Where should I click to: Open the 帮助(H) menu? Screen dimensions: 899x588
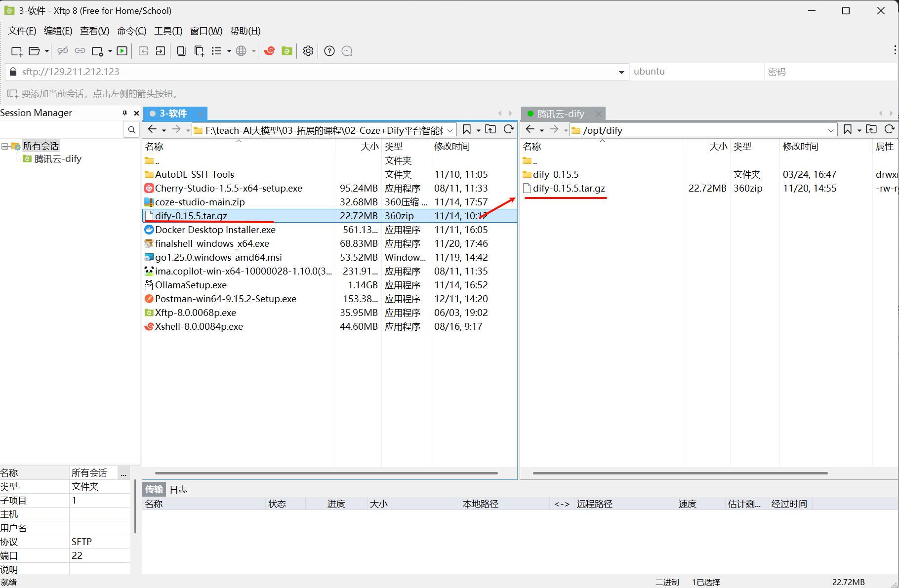pyautogui.click(x=245, y=31)
